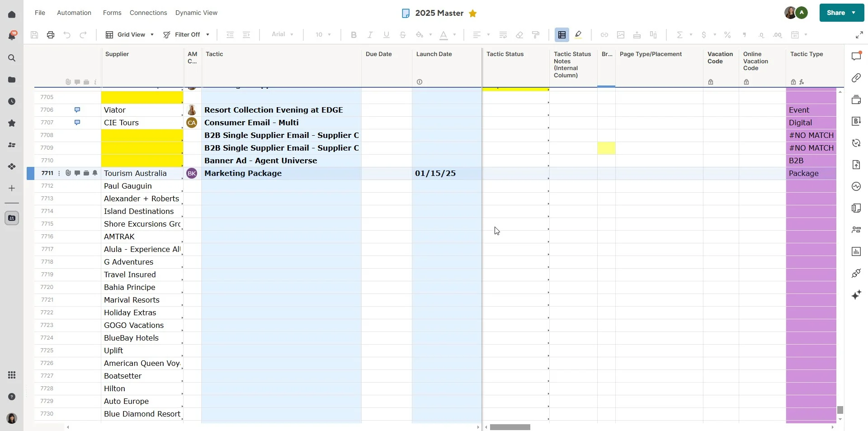The height and width of the screenshot is (431, 868).
Task: Toggle Underline formatting
Action: [x=386, y=35]
